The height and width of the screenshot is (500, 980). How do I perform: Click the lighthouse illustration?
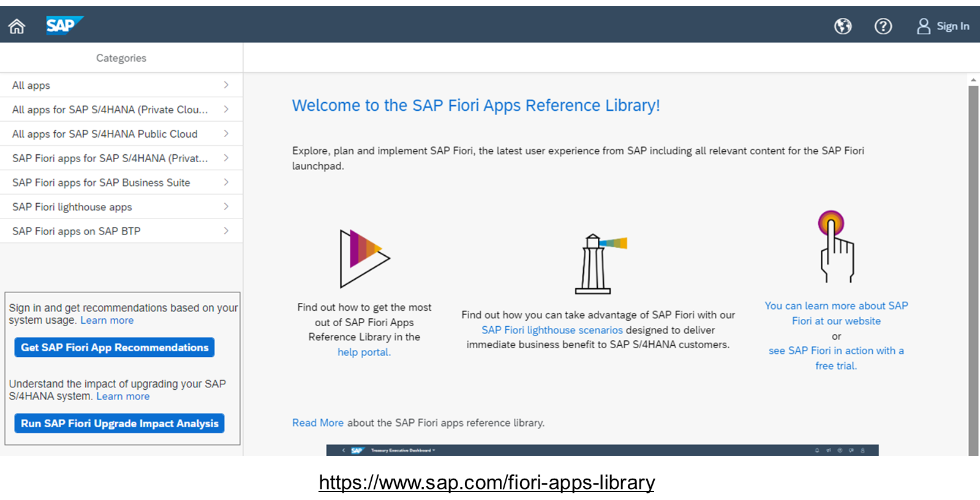(601, 264)
